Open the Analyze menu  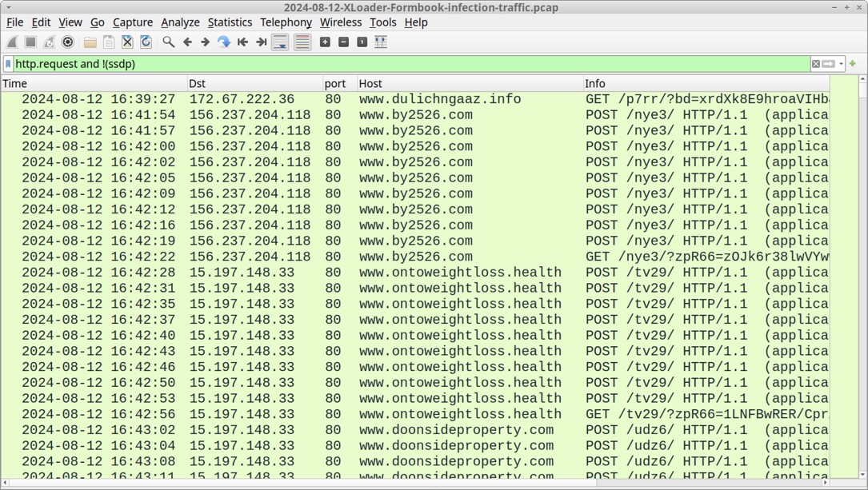pyautogui.click(x=181, y=22)
